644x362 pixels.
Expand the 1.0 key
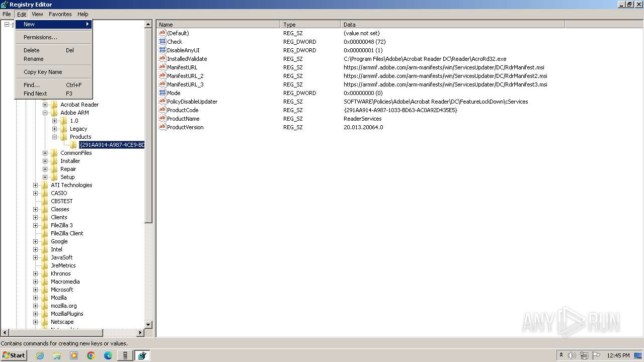point(54,121)
